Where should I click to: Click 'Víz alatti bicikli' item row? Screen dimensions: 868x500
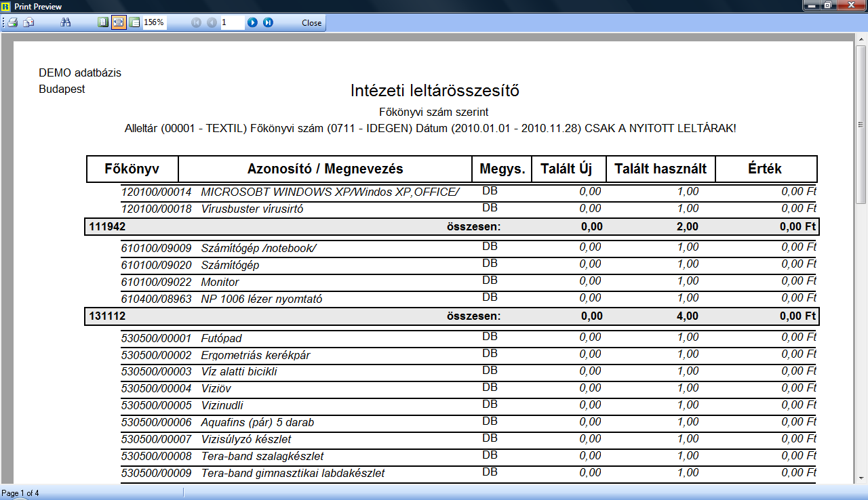pyautogui.click(x=469, y=372)
